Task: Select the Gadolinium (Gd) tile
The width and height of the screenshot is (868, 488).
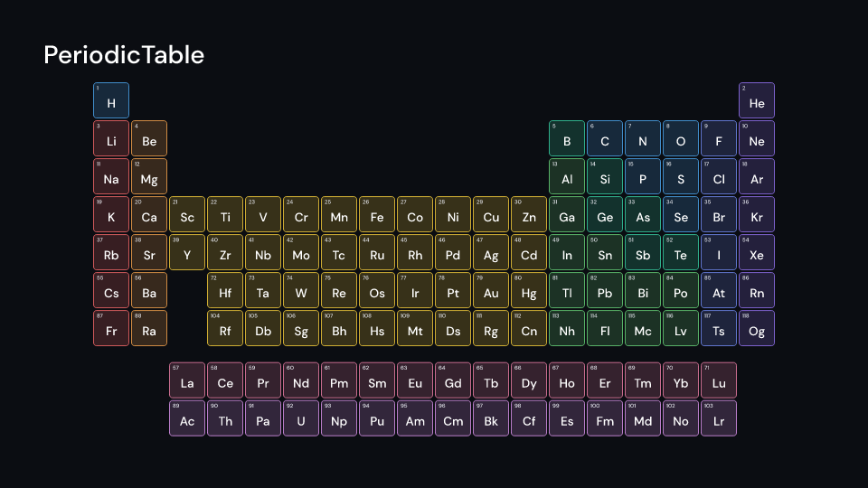Action: tap(453, 380)
